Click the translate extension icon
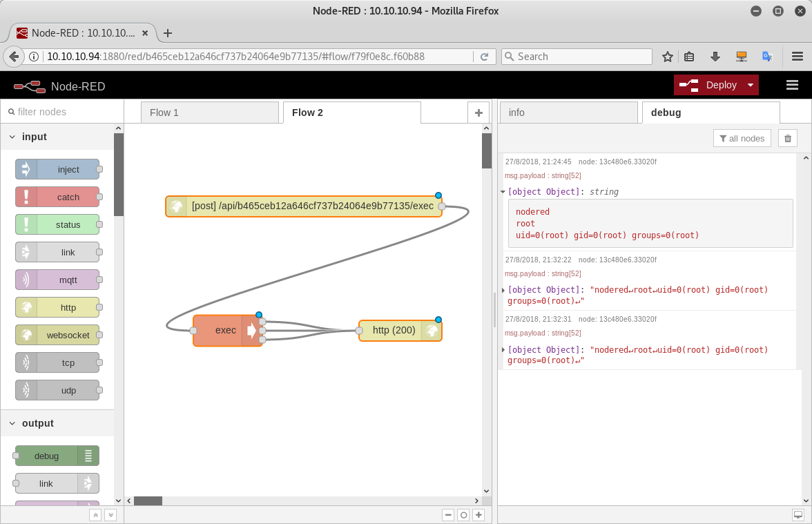 click(768, 57)
